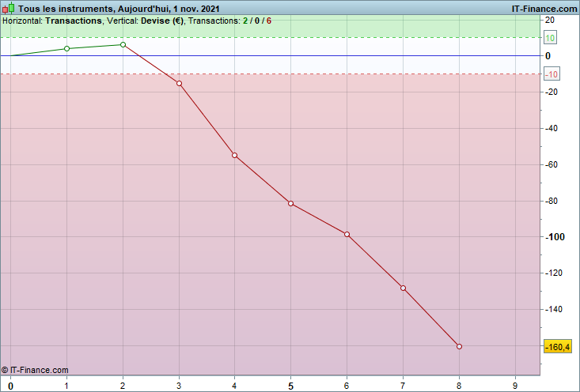Click the title text 'Tous les instruments, Aujourd'hui'
The image size is (580, 392).
click(x=94, y=9)
